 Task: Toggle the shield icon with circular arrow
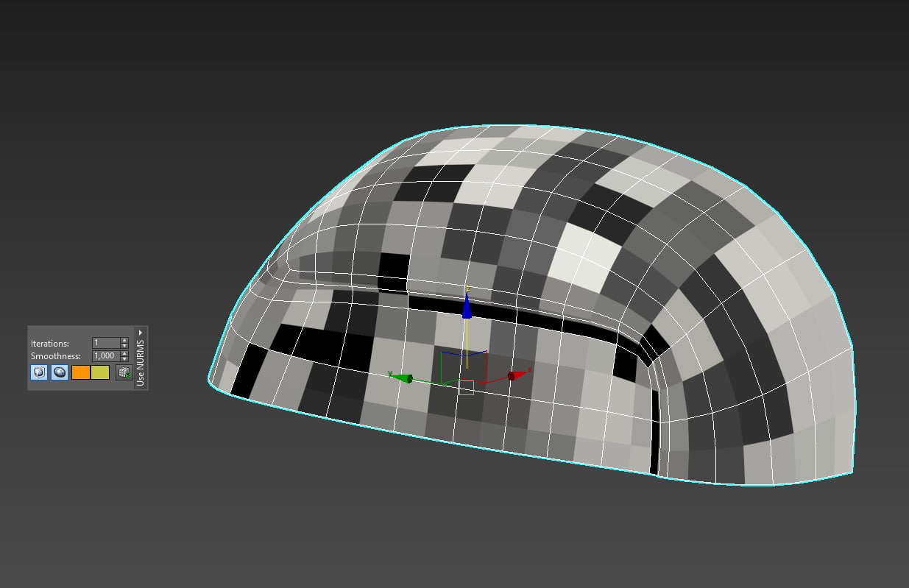[39, 372]
